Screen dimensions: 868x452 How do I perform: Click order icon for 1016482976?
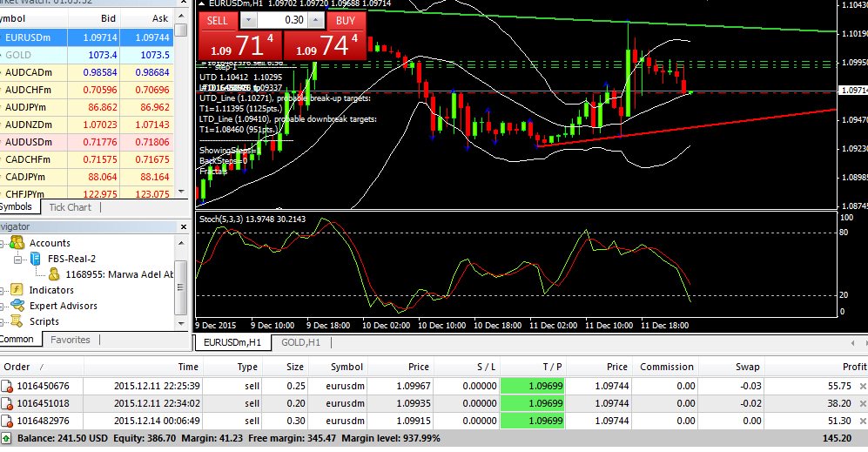pos(7,421)
